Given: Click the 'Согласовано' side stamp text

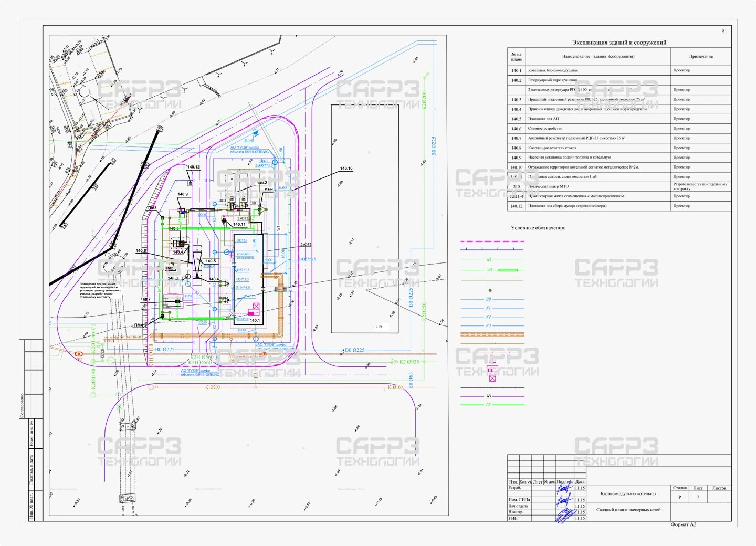Looking at the screenshot, I should (22, 405).
